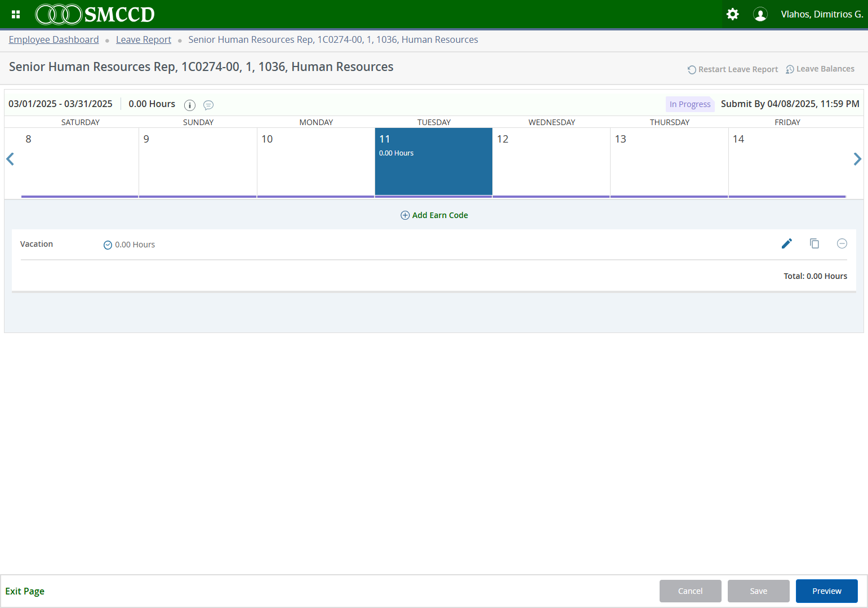Click Restart Leave Report

[x=733, y=69]
